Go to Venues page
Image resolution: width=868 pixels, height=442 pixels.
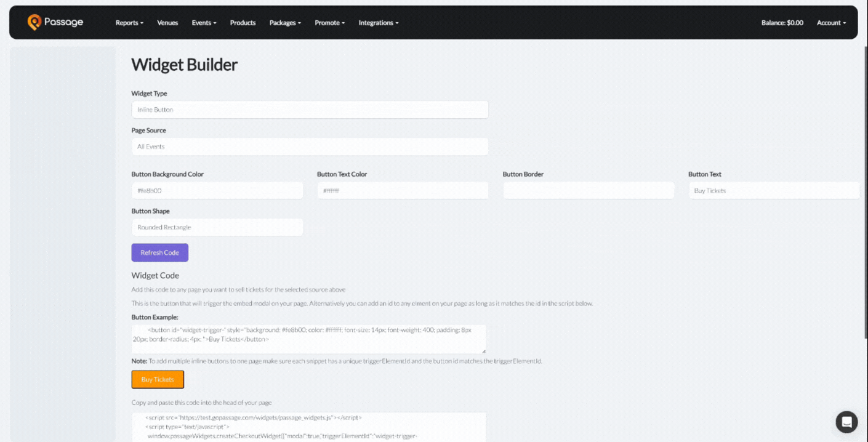tap(167, 23)
